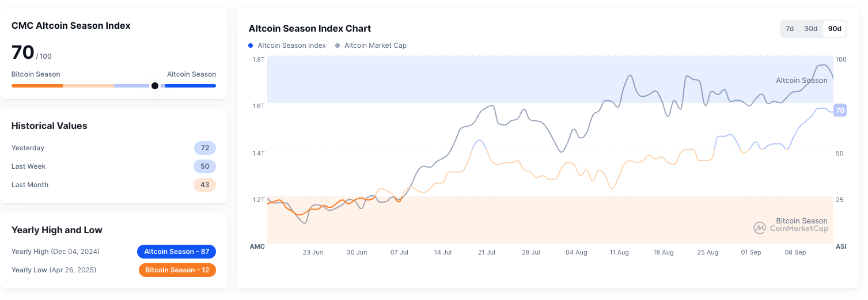Click the Bitcoin Season - 12 badge

177,270
